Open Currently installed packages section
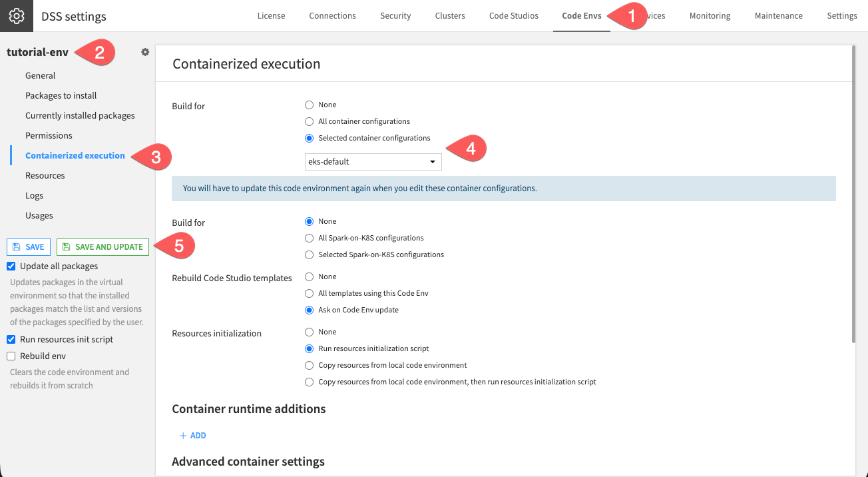 click(80, 115)
